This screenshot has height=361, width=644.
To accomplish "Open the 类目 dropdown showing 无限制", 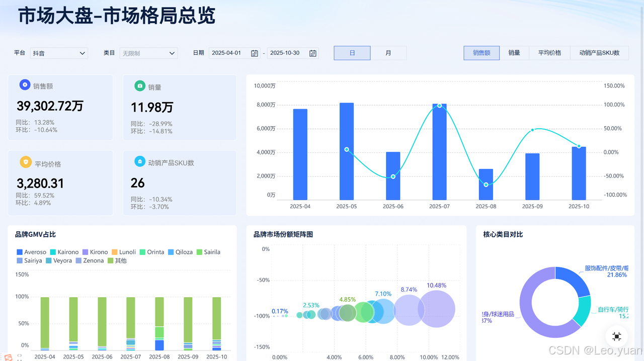I will [x=148, y=53].
